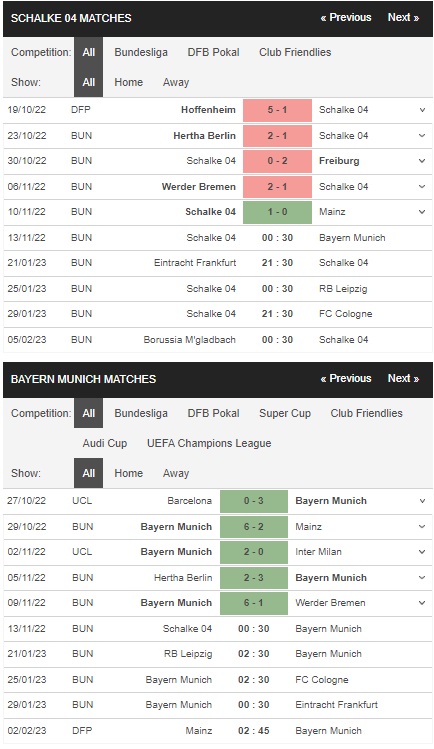Select DFB Pokal filter in Schalke section
This screenshot has width=434, height=749.
pos(213,52)
